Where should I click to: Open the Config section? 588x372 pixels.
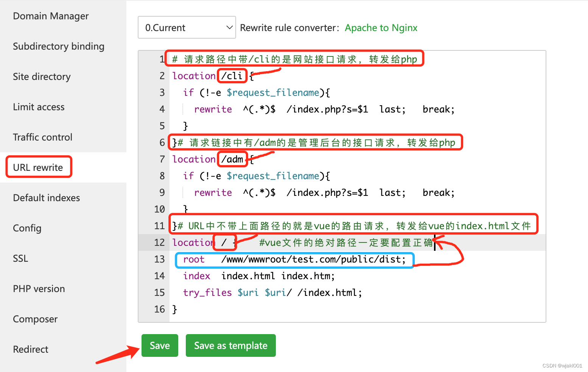tap(27, 228)
